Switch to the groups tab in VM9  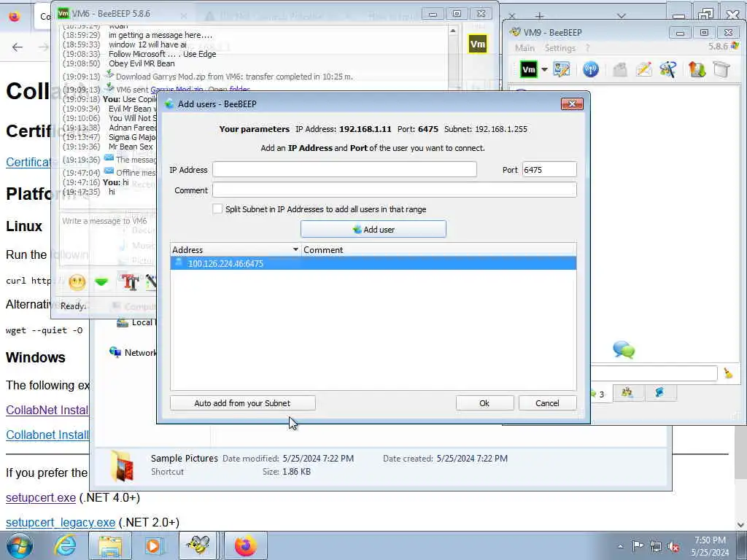coord(627,393)
